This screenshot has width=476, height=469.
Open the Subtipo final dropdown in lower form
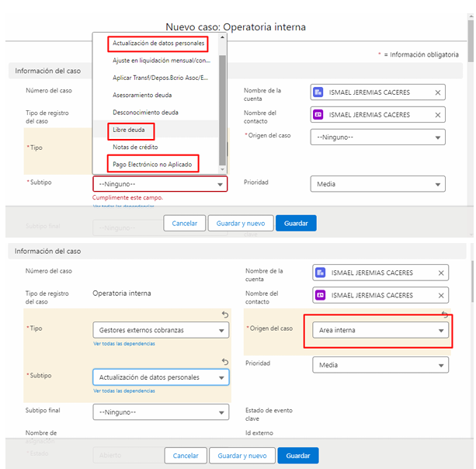tap(160, 412)
